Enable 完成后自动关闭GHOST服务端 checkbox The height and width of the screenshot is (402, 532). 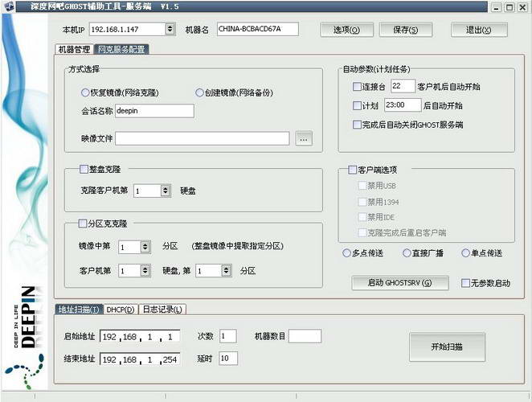coord(357,125)
